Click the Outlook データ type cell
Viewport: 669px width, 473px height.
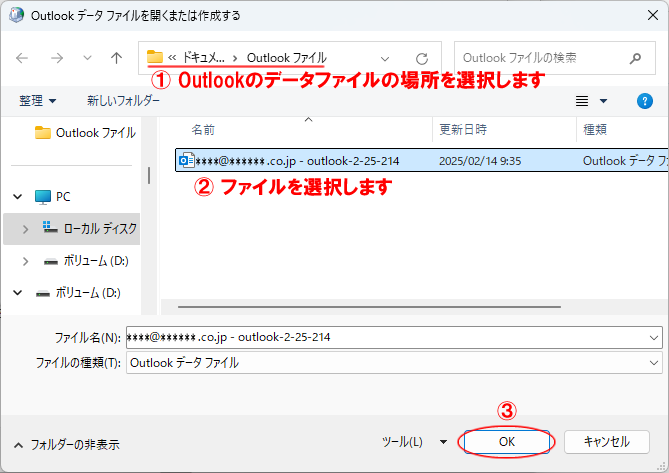click(x=625, y=161)
